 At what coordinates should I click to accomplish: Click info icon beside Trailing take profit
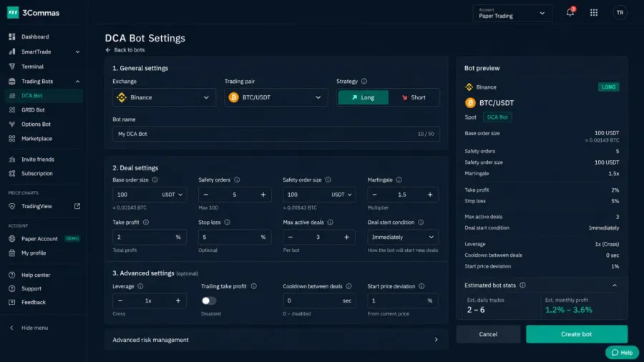254,286
